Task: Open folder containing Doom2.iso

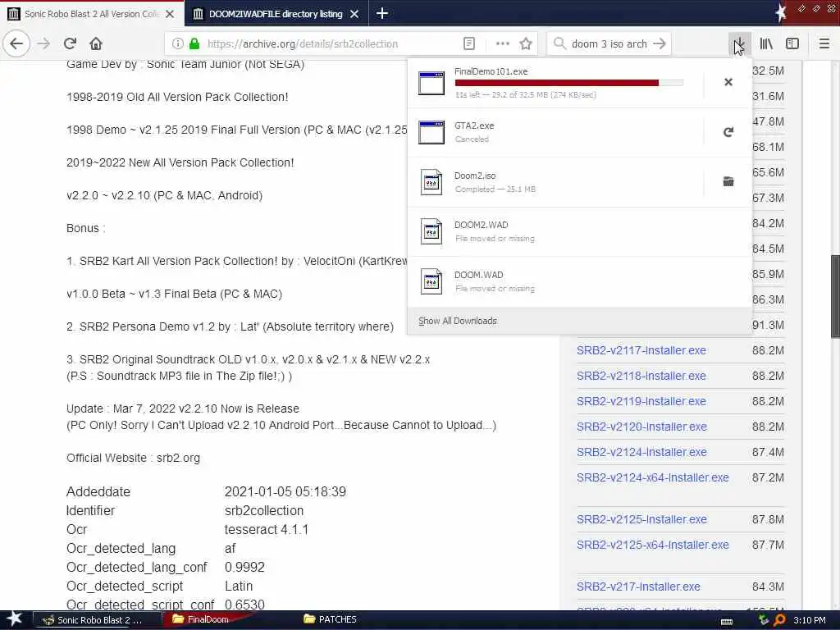Action: point(728,181)
